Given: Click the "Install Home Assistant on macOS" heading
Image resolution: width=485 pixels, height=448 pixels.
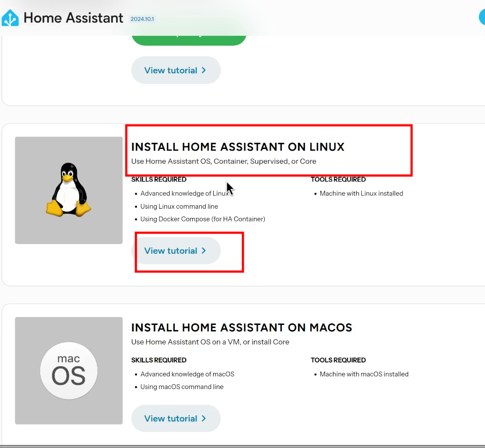Looking at the screenshot, I should pos(242,327).
